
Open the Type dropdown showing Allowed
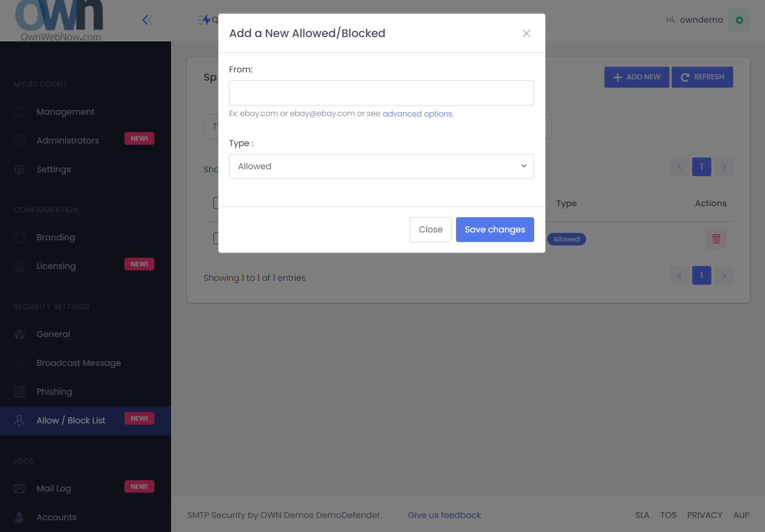coord(381,166)
